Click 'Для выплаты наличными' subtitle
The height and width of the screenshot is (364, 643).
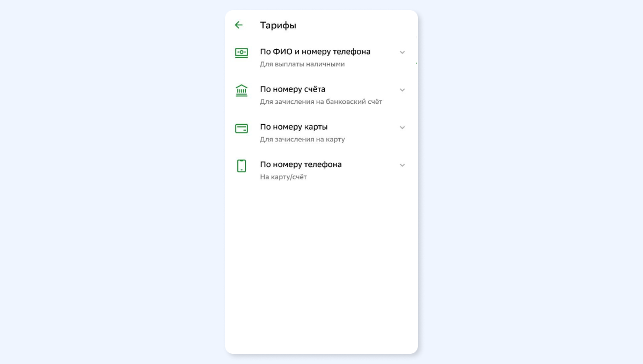pyautogui.click(x=302, y=64)
